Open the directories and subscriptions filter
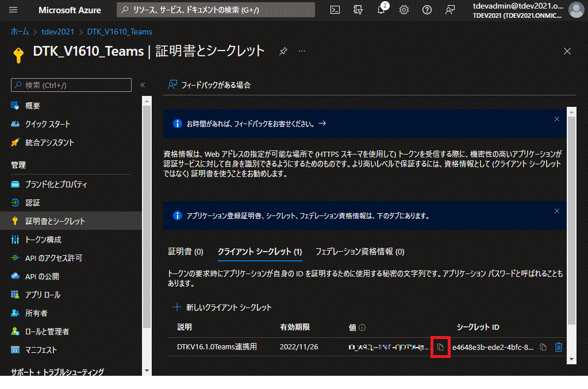This screenshot has width=588, height=389. click(358, 10)
